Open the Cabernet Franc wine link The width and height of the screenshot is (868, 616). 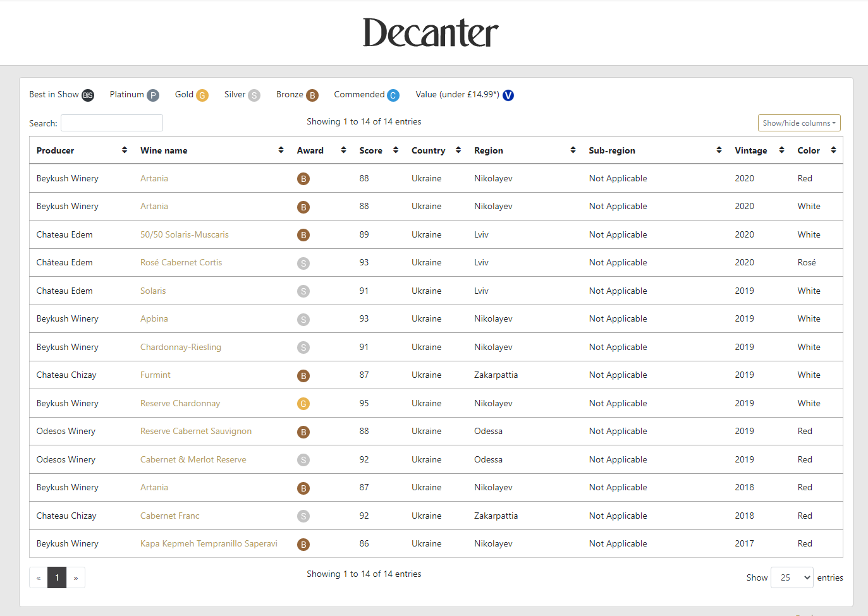pos(170,516)
